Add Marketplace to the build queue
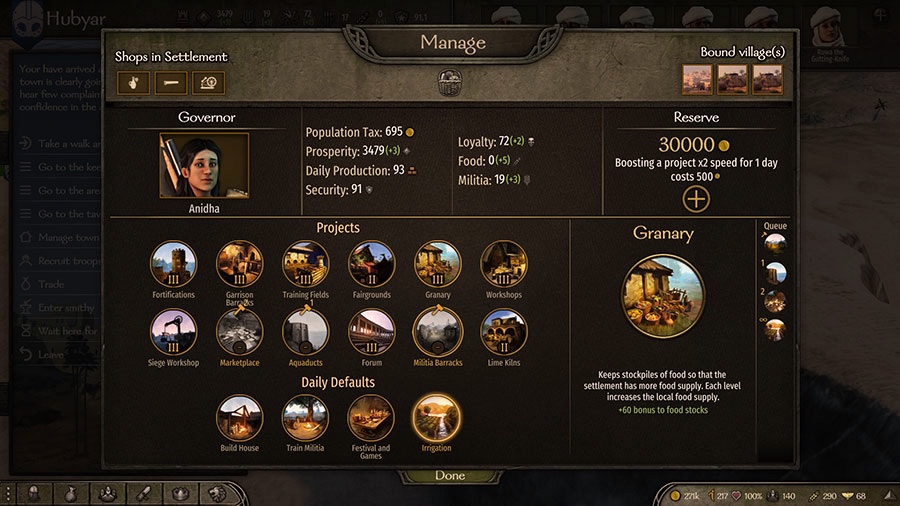900x506 pixels. [239, 332]
